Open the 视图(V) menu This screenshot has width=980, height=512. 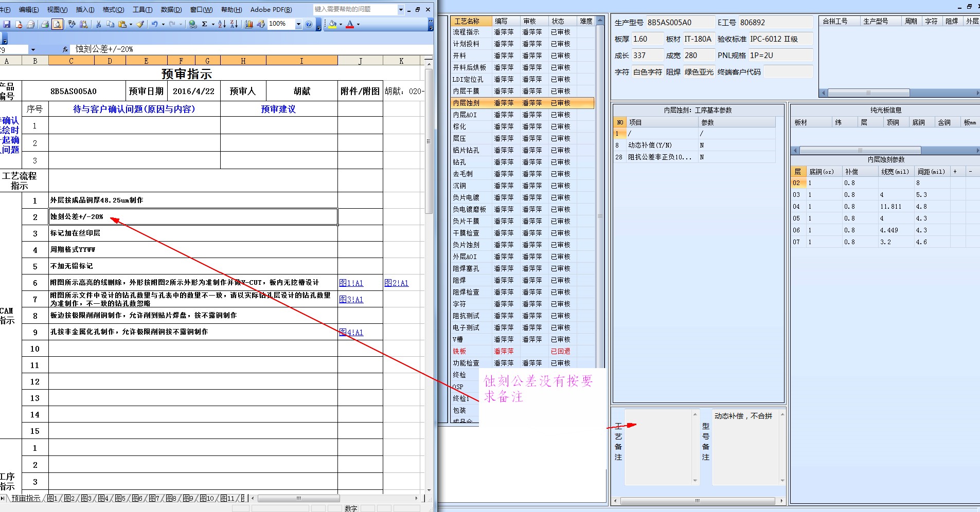point(57,10)
